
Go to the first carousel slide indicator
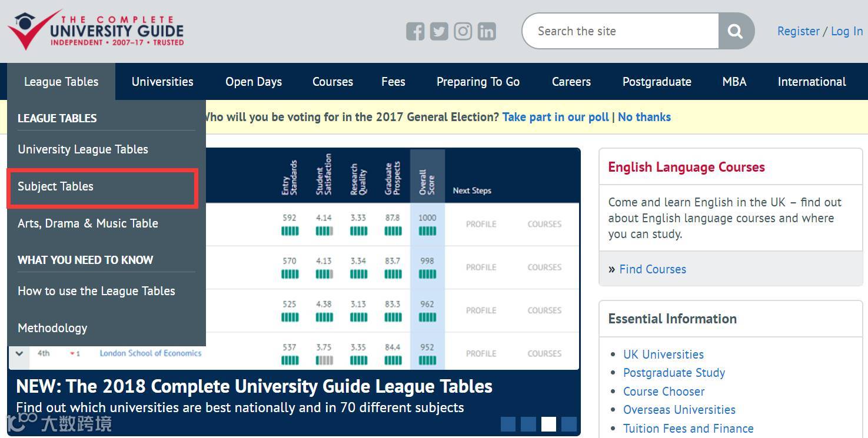coord(508,424)
